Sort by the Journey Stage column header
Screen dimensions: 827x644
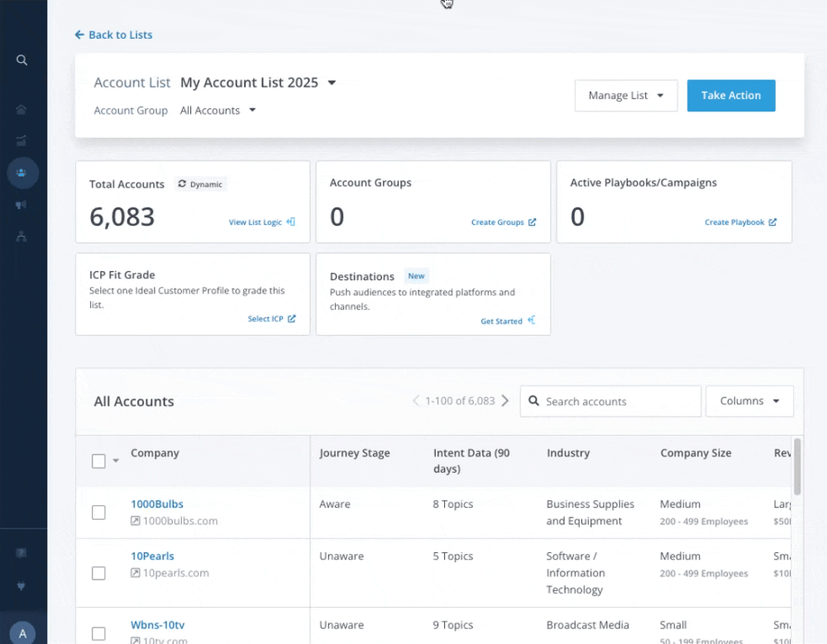355,453
